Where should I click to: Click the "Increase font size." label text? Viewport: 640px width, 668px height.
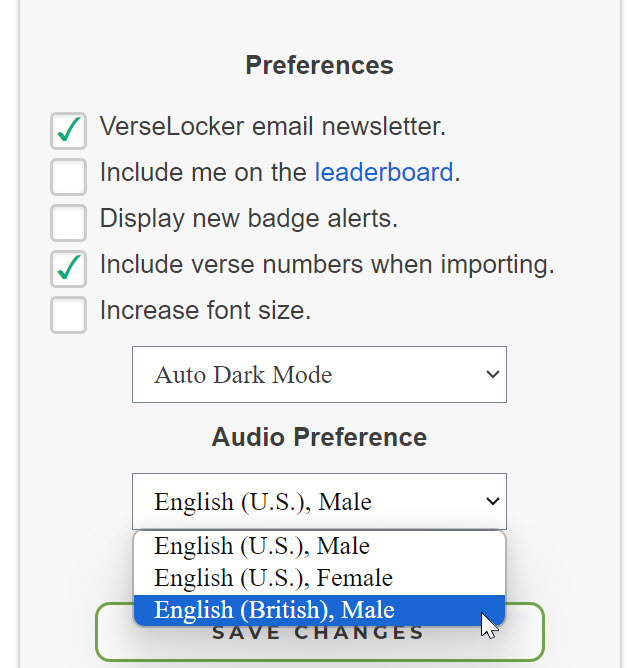(x=205, y=311)
